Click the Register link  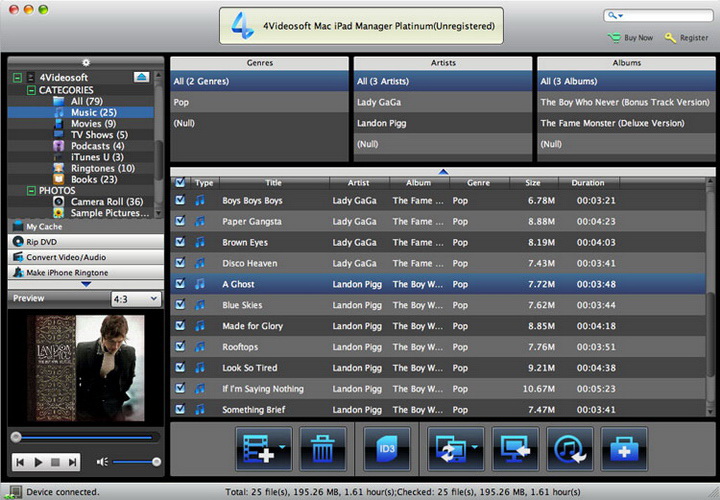tap(693, 38)
